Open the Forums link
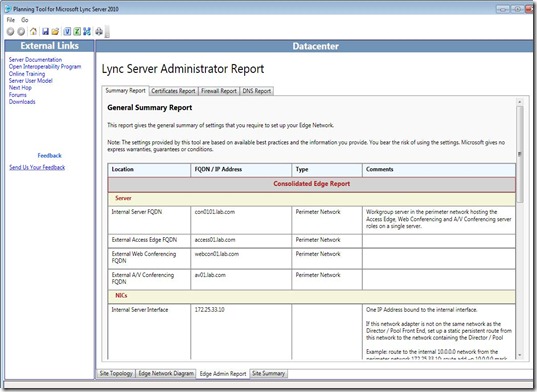Image resolution: width=537 pixels, height=392 pixels. pyautogui.click(x=17, y=94)
